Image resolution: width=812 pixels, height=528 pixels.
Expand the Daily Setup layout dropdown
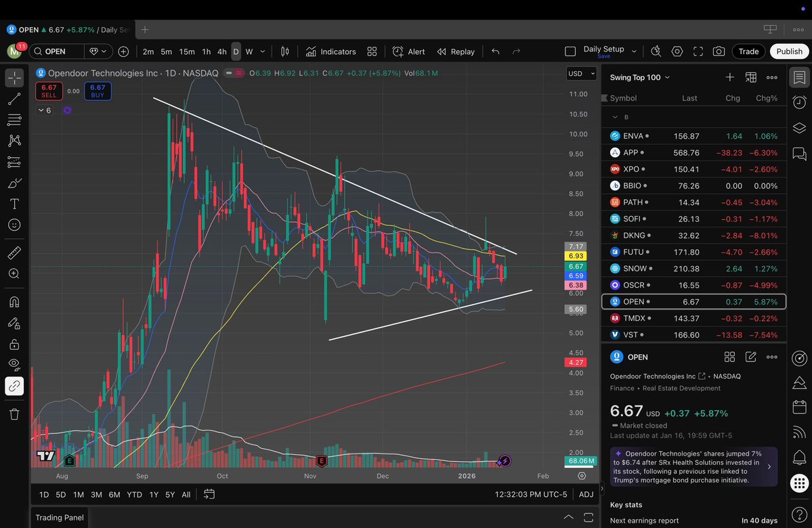[634, 51]
